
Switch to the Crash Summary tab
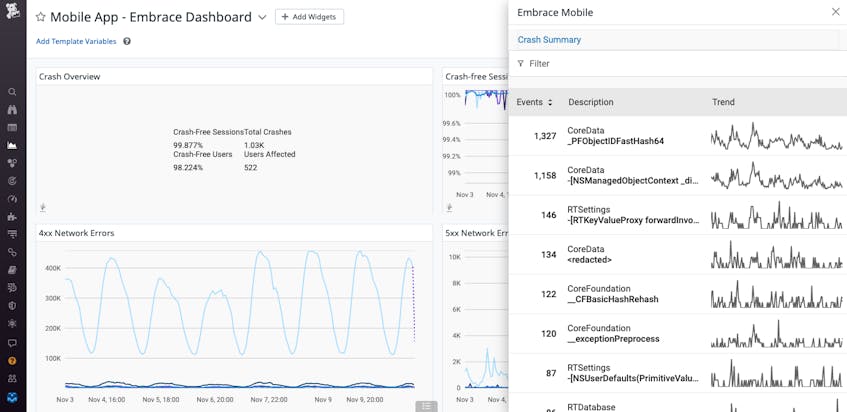tap(549, 39)
